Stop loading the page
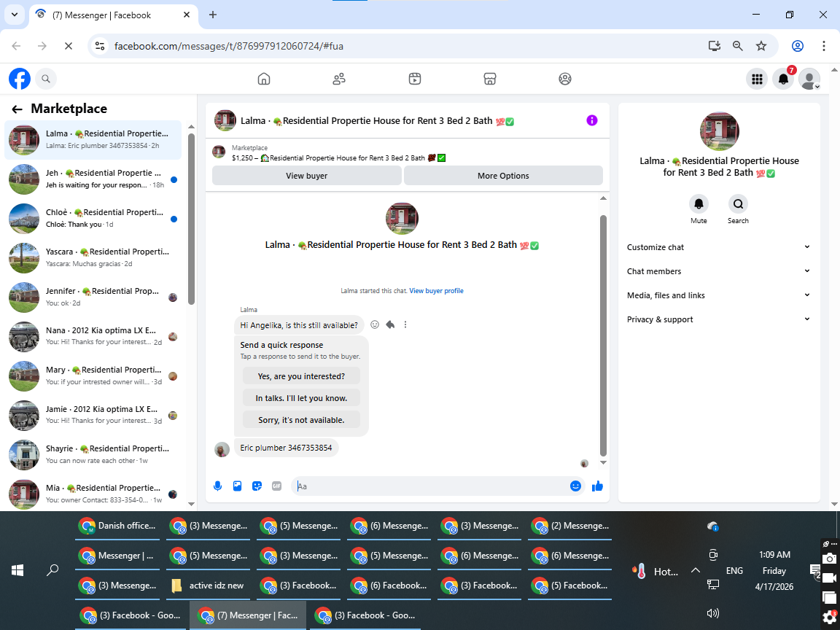The width and height of the screenshot is (840, 630). tap(69, 46)
